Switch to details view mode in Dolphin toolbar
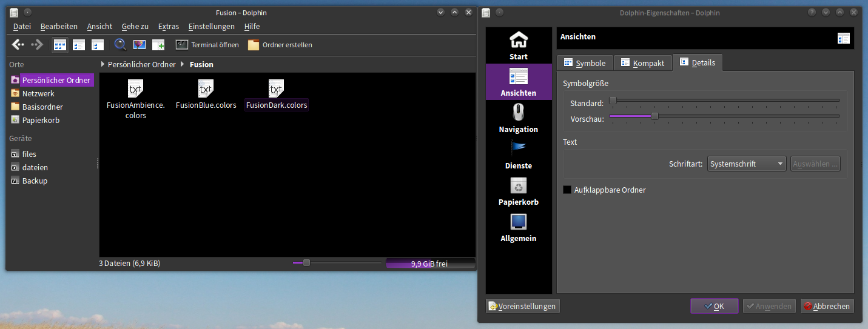Screen dimensions: 868x329 pos(97,44)
